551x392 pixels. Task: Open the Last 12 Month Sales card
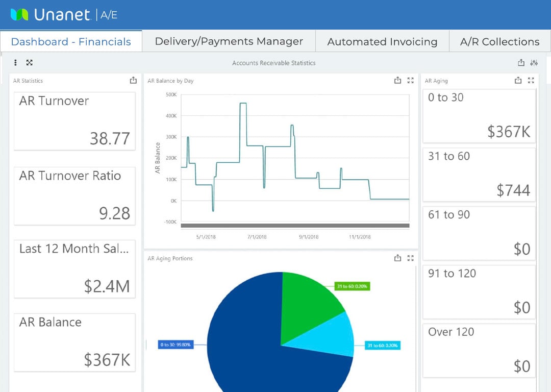click(74, 269)
